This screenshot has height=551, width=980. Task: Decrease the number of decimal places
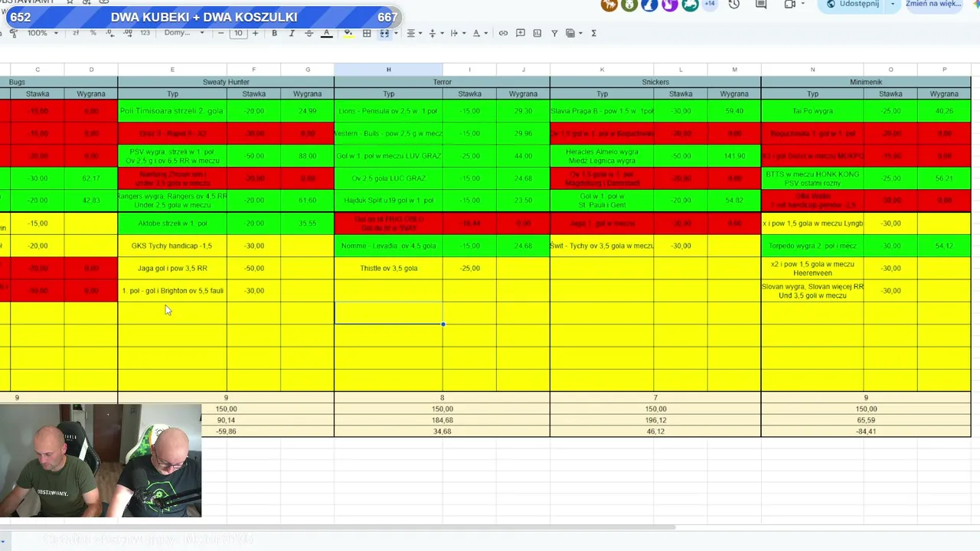click(x=109, y=34)
